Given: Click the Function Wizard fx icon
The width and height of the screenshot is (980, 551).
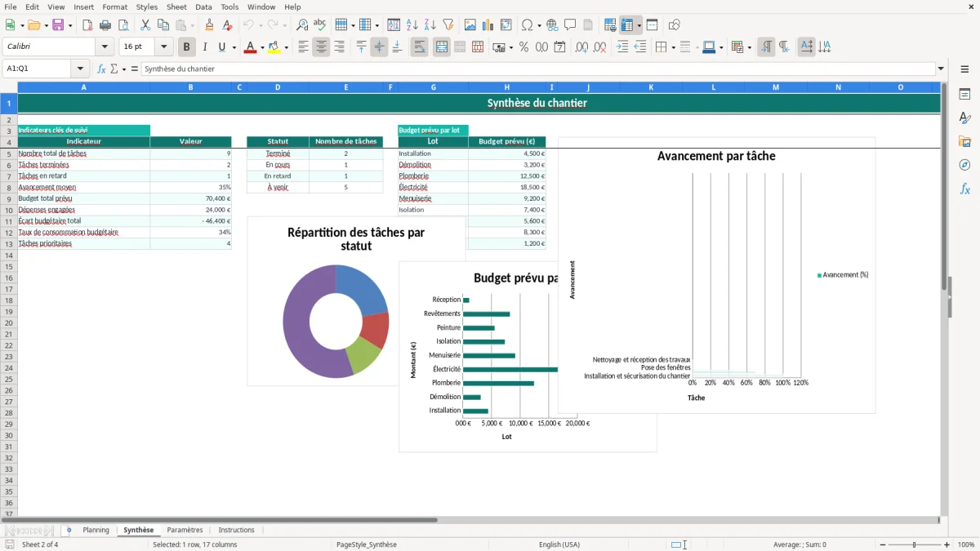Looking at the screenshot, I should pyautogui.click(x=102, y=69).
